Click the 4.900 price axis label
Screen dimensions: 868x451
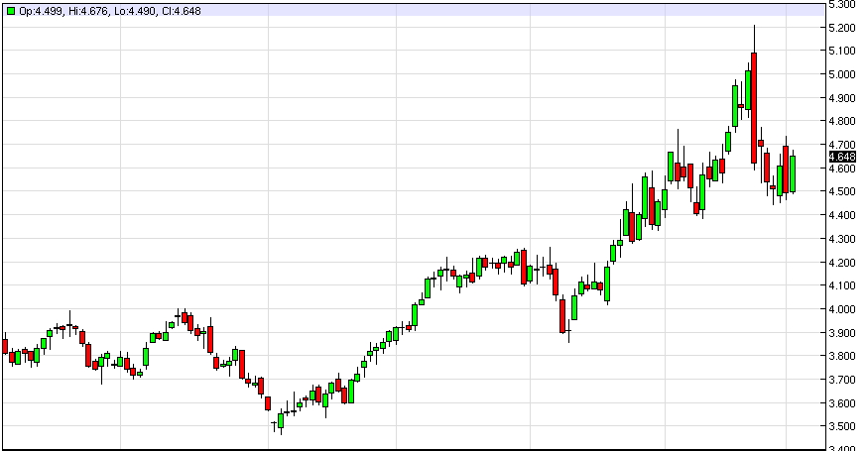pos(842,98)
